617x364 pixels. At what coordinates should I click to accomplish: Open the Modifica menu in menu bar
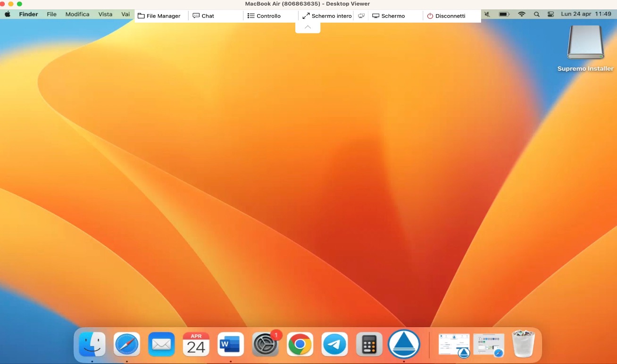(77, 15)
